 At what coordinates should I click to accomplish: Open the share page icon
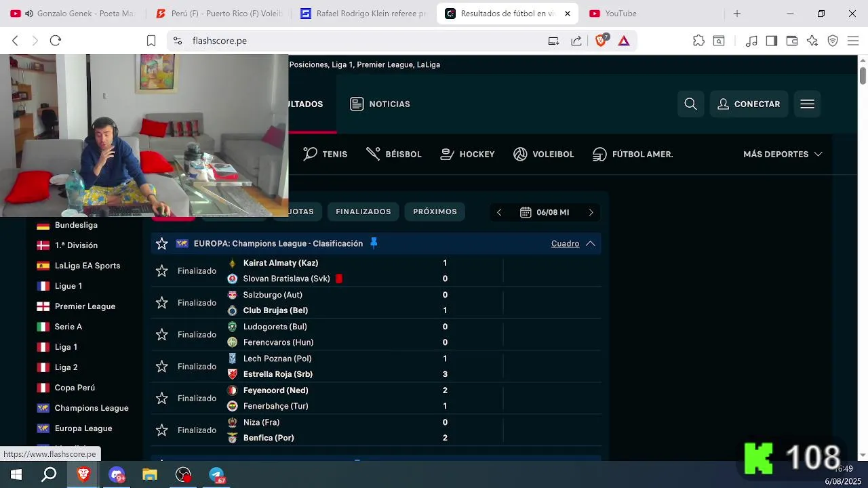coord(576,41)
